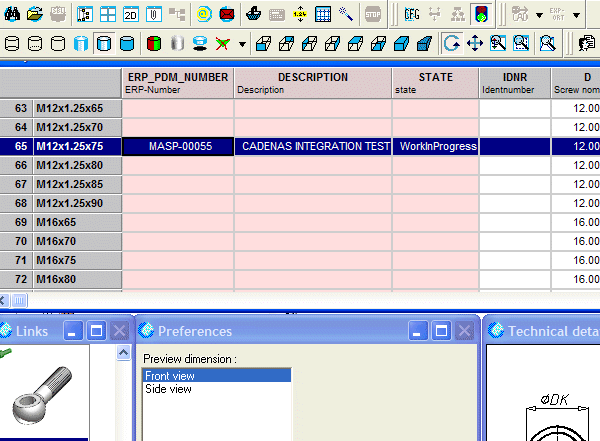Image resolution: width=600 pixels, height=441 pixels.
Task: Click the table horizontal scrollbar thumb
Action: pyautogui.click(x=19, y=301)
